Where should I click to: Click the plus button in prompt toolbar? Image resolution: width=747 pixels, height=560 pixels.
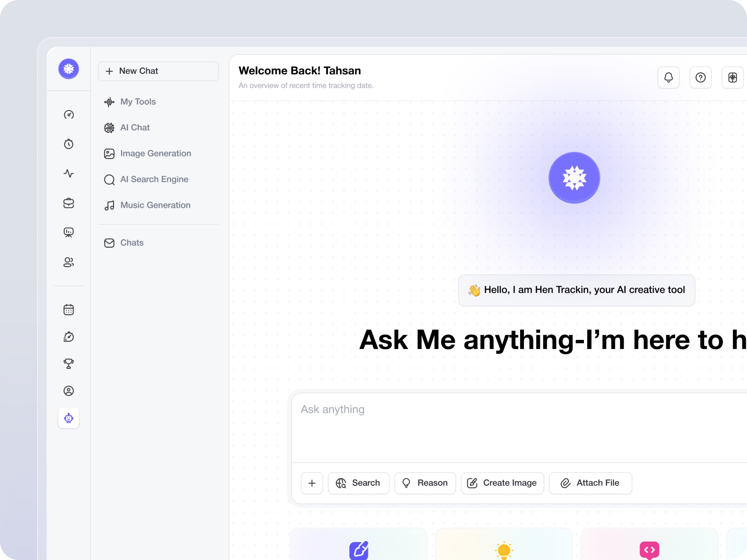(x=312, y=483)
